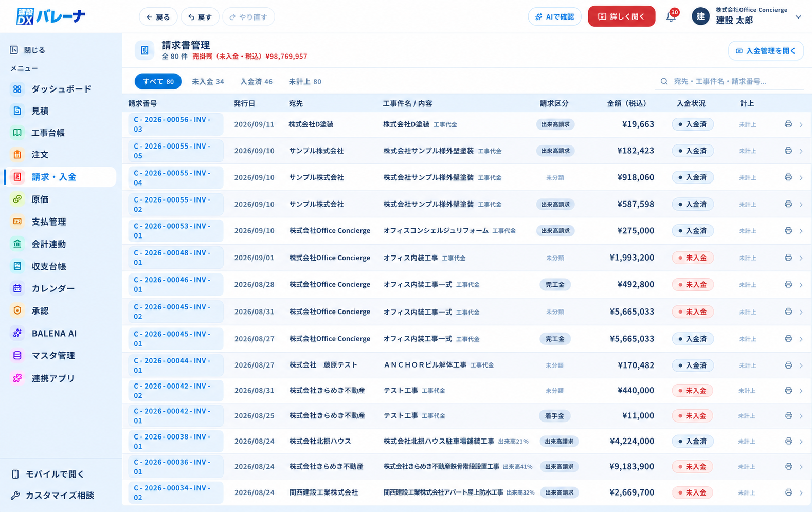Open マスタ管理 in the menu
Screen dimensions: 812x512
(x=53, y=355)
